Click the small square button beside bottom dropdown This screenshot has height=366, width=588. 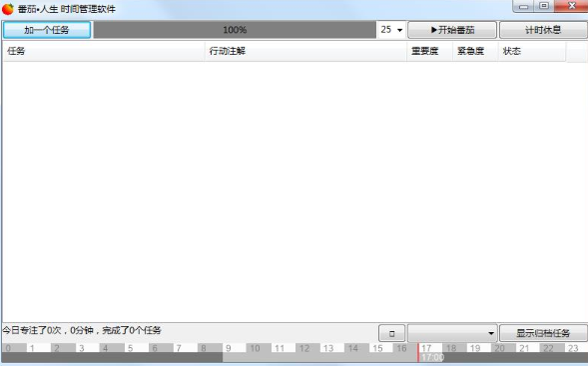pos(392,333)
